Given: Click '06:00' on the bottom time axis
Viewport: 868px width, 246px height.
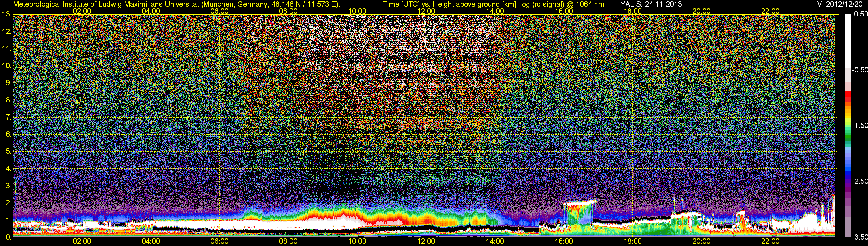Looking at the screenshot, I should [219, 241].
